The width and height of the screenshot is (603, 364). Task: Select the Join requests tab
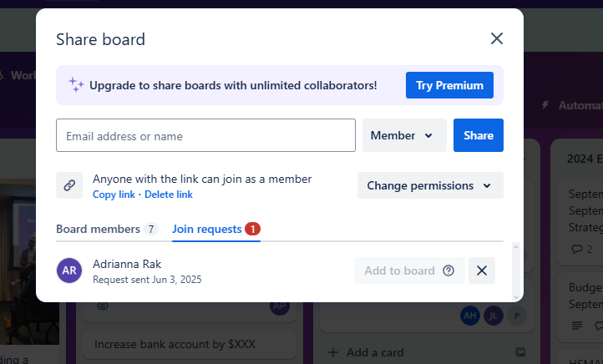(216, 229)
